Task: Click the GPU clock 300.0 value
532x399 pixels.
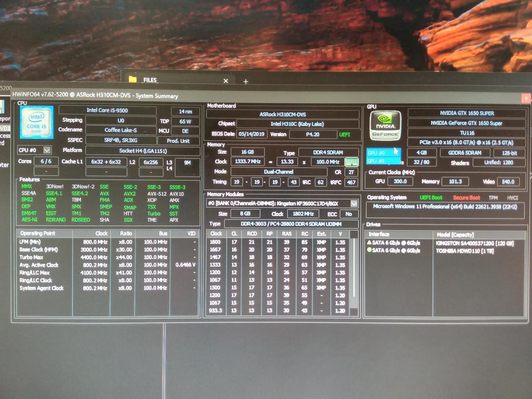Action: point(400,181)
